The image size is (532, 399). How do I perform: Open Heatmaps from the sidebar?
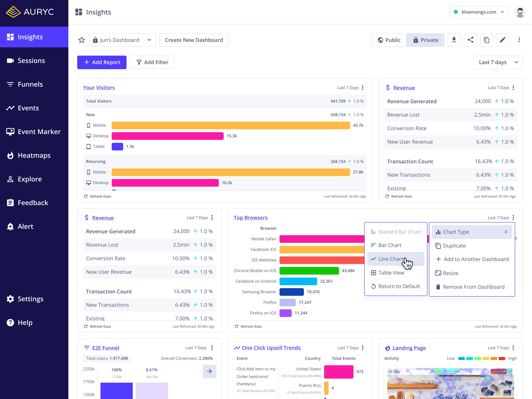34,155
